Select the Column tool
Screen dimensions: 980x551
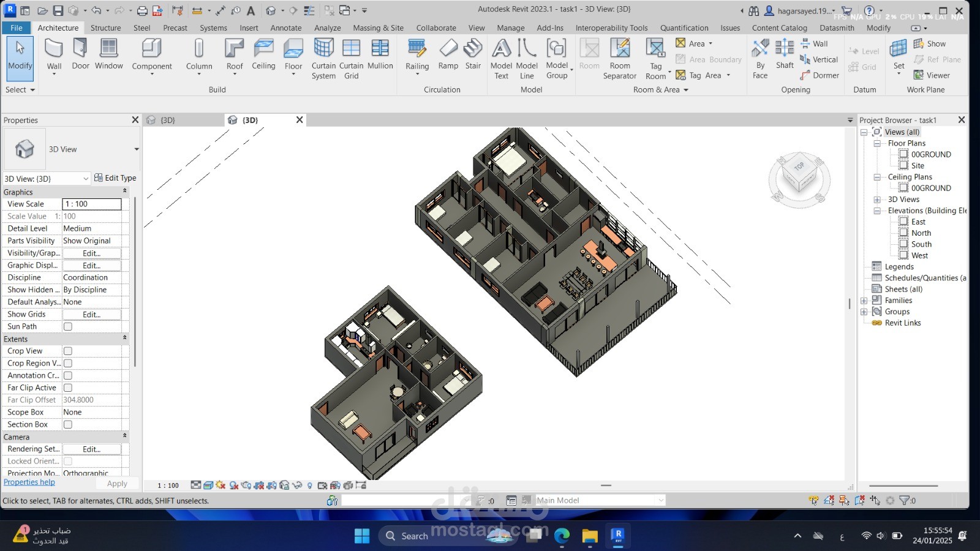[199, 56]
